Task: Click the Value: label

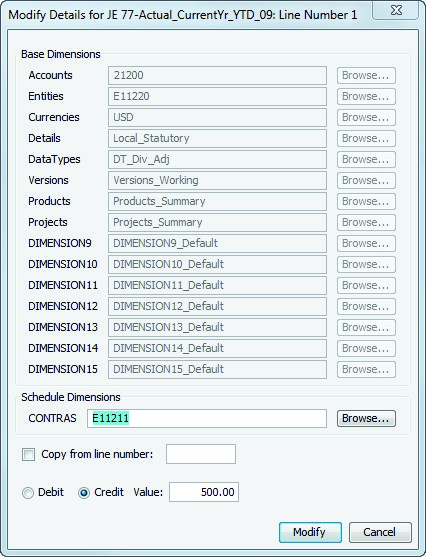Action: click(148, 492)
